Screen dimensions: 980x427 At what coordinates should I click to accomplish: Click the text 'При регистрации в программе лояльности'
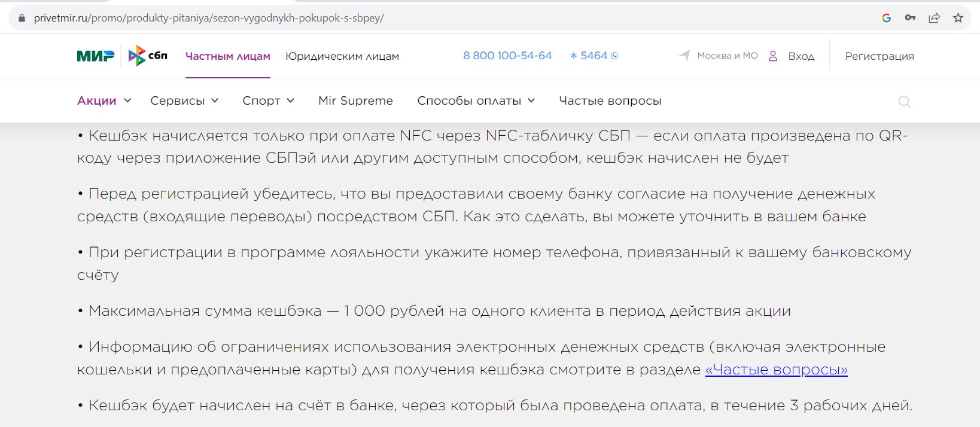[254, 252]
